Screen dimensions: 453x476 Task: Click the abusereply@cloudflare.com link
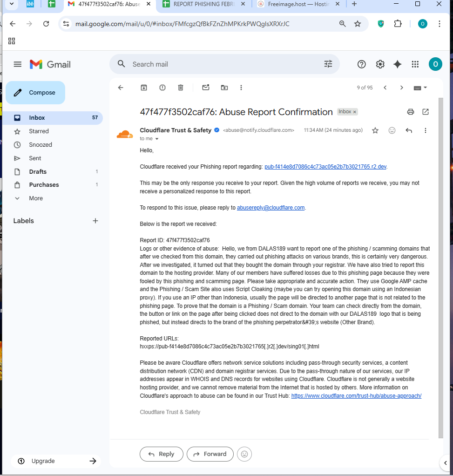tap(270, 208)
